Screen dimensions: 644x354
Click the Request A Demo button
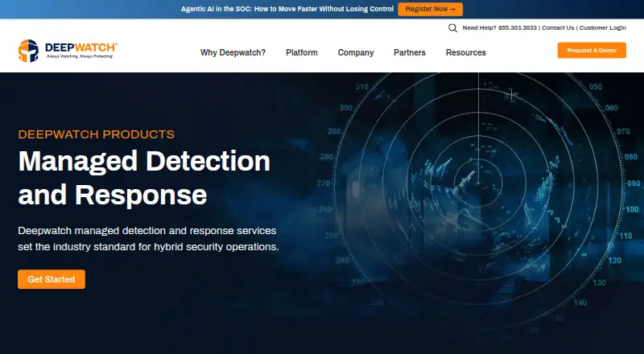(x=592, y=50)
